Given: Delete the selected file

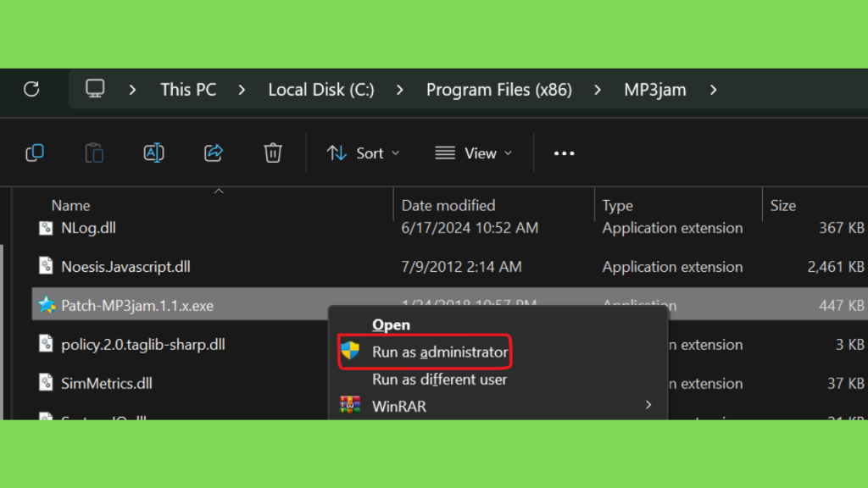Looking at the screenshot, I should [x=273, y=152].
